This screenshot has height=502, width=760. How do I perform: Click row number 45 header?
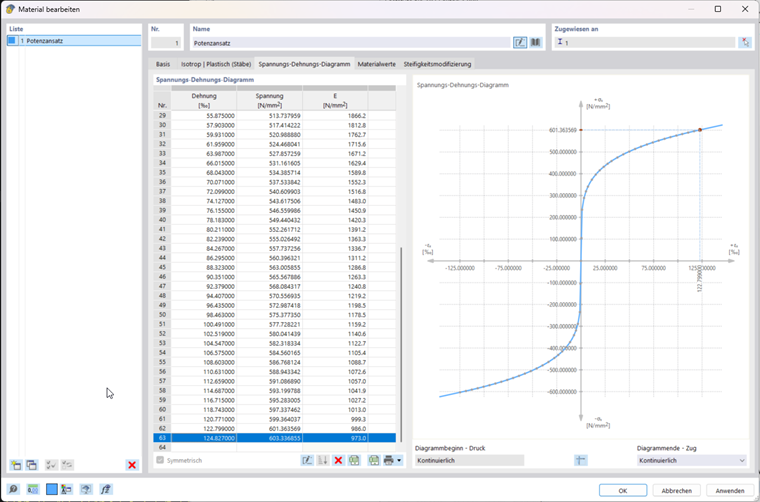pyautogui.click(x=162, y=267)
